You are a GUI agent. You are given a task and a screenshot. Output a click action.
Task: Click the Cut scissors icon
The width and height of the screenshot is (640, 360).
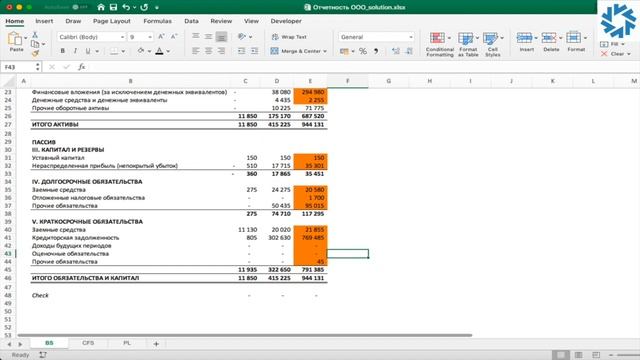(35, 35)
